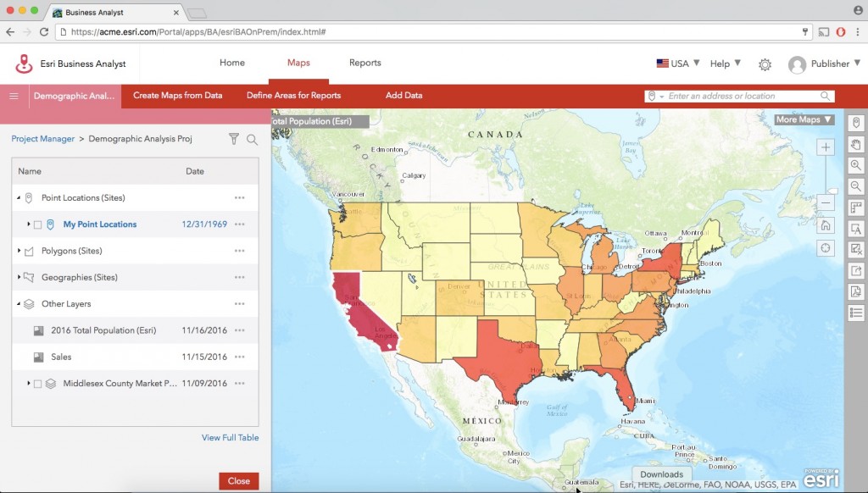Go back in the browser
The width and height of the screenshot is (868, 493).
[x=10, y=32]
